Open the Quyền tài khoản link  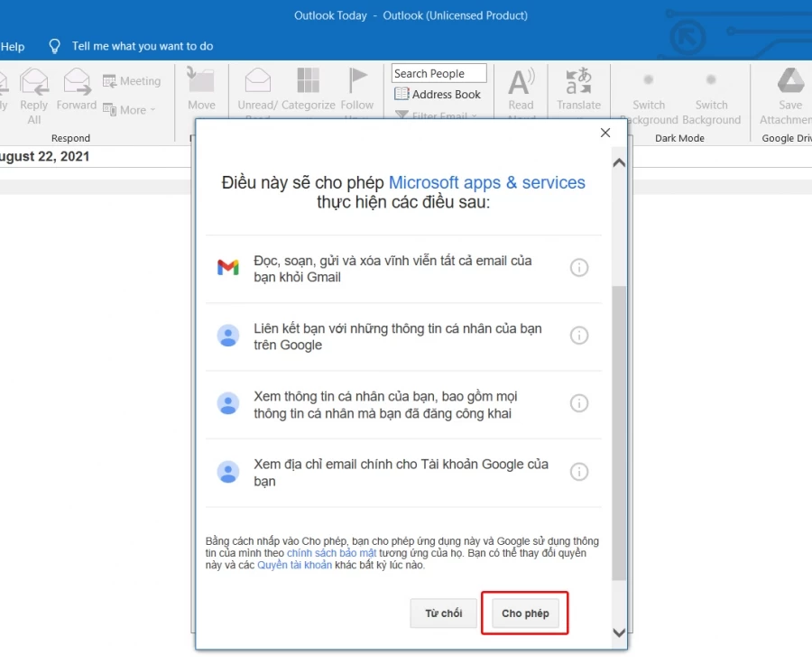[x=295, y=565]
